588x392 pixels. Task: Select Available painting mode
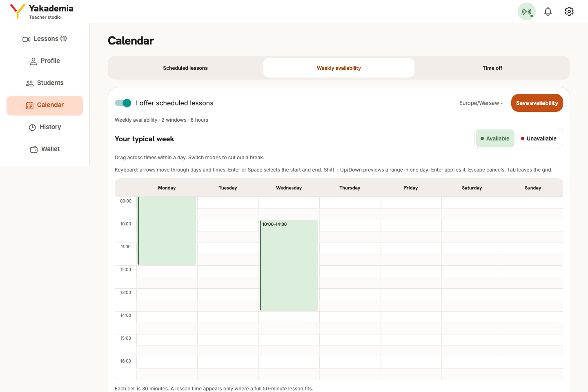click(495, 138)
